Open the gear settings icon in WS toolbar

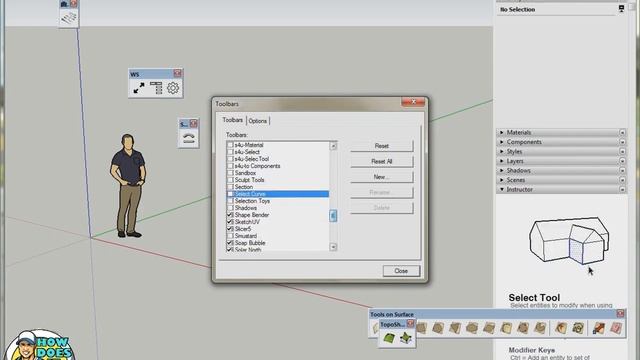pyautogui.click(x=173, y=88)
